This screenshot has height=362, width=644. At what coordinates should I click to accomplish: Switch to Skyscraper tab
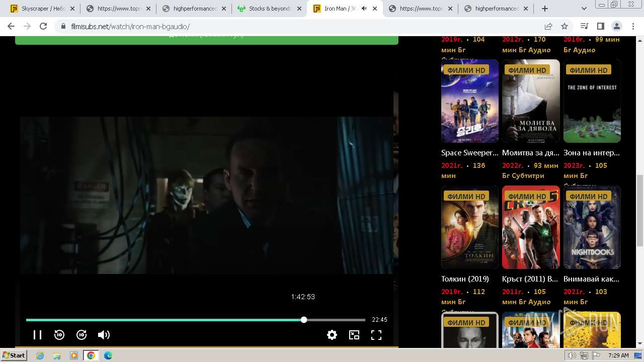tap(38, 9)
